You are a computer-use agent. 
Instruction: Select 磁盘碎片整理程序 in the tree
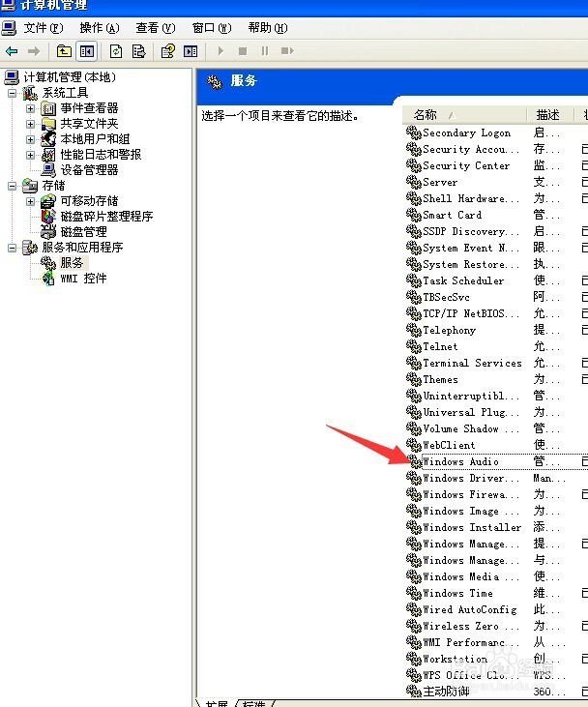tap(107, 217)
